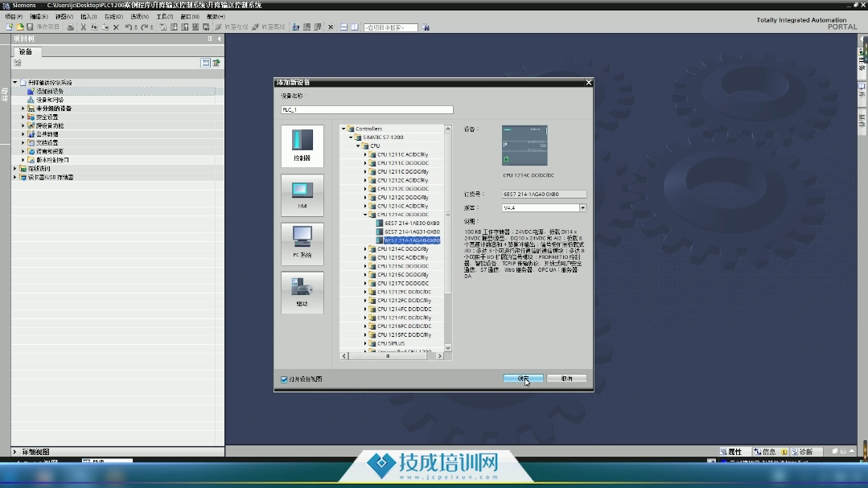Viewport: 868px width, 488px height.
Task: Select the PC 系统 device category icon
Action: click(302, 244)
